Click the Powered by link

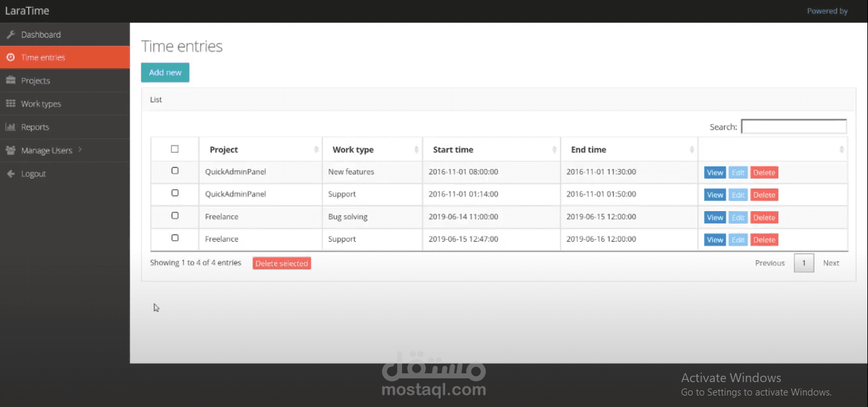click(827, 11)
